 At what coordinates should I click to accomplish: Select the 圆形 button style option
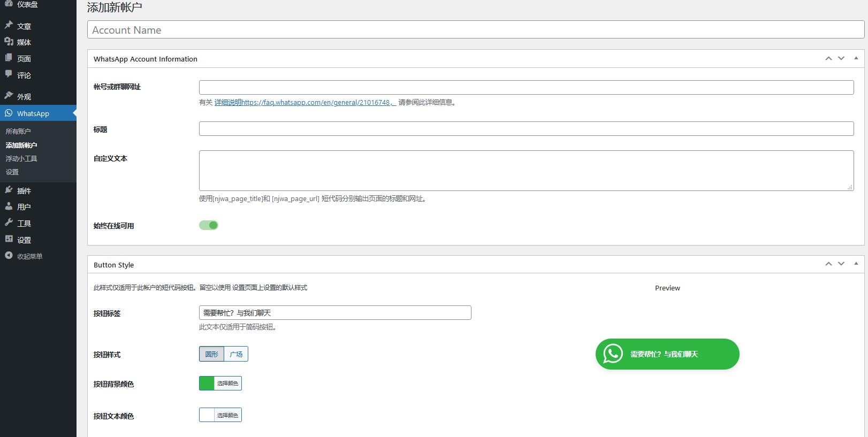point(211,354)
